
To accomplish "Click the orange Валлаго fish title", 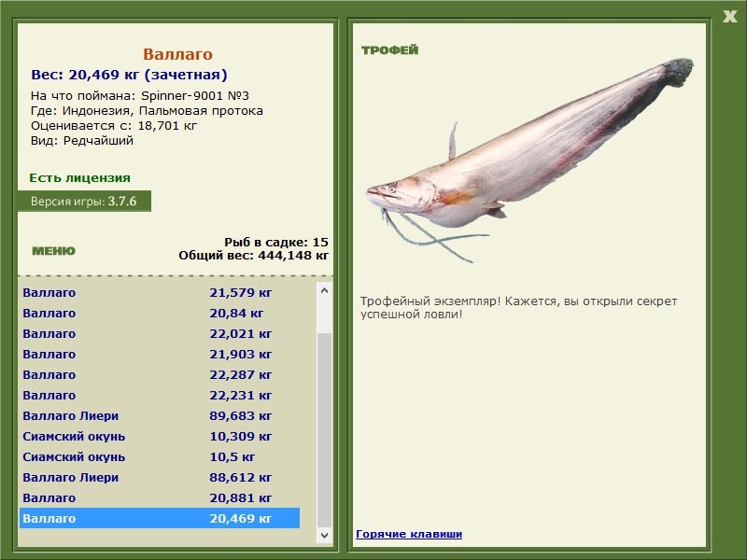I will tap(177, 54).
